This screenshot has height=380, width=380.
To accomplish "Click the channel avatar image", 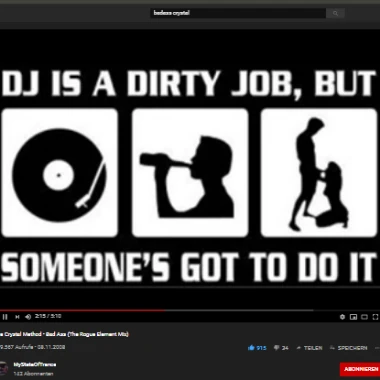I will click(x=4, y=368).
